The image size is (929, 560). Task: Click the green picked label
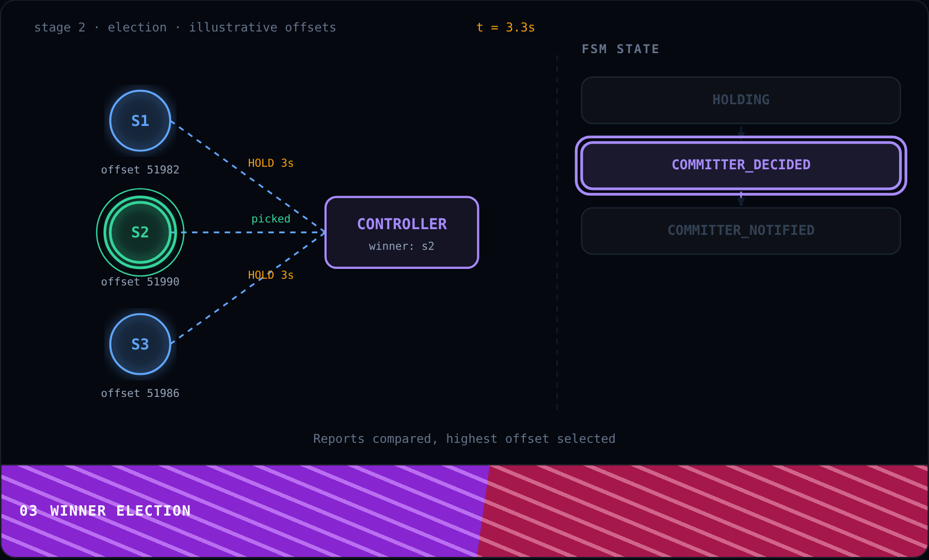tap(271, 219)
